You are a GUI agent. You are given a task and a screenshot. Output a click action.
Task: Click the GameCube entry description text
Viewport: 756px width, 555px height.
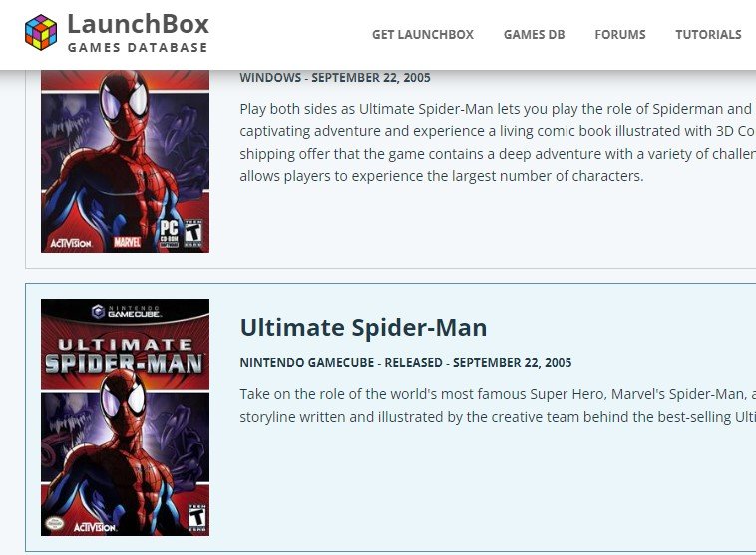498,405
